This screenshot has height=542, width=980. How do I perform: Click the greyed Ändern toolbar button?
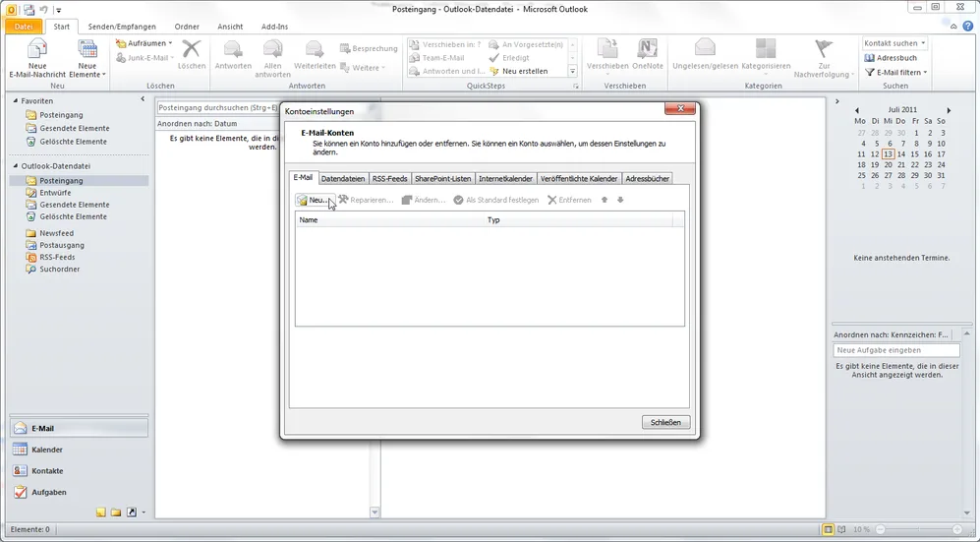pyautogui.click(x=424, y=200)
